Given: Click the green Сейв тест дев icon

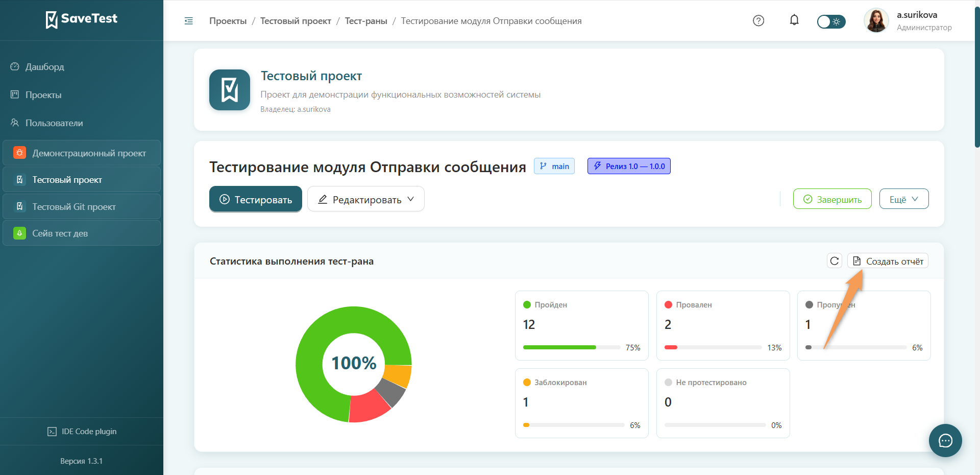Looking at the screenshot, I should coord(19,233).
